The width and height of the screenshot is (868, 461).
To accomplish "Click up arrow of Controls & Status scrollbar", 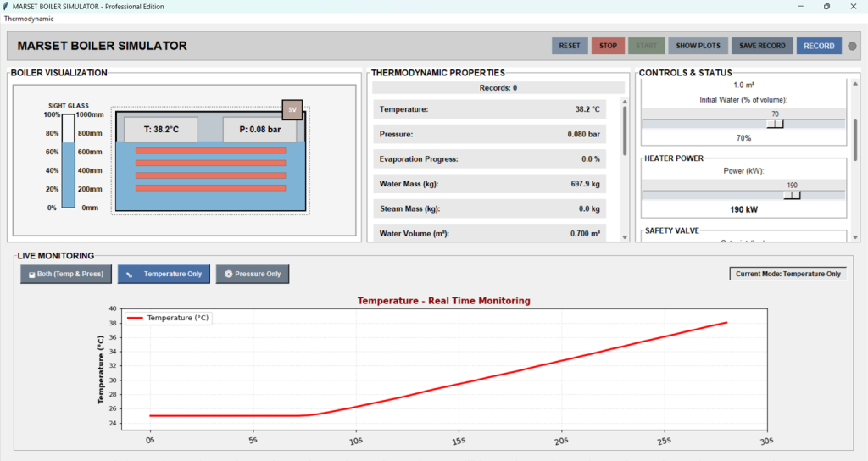I will point(855,84).
